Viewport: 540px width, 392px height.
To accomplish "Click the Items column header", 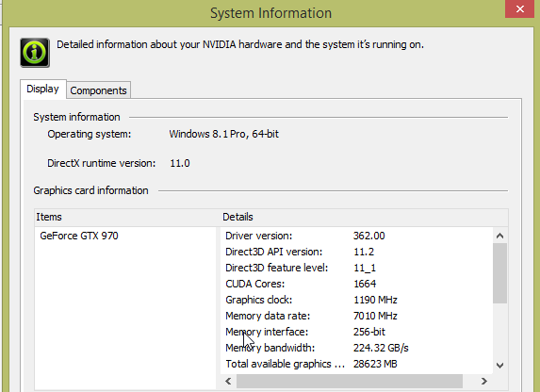I will [x=126, y=217].
